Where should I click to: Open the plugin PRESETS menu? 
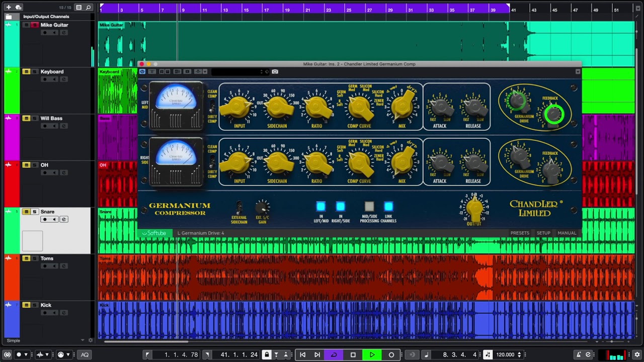point(520,233)
